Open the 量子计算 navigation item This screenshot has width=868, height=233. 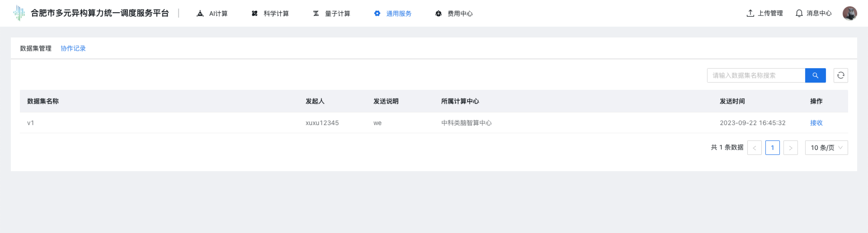[331, 14]
